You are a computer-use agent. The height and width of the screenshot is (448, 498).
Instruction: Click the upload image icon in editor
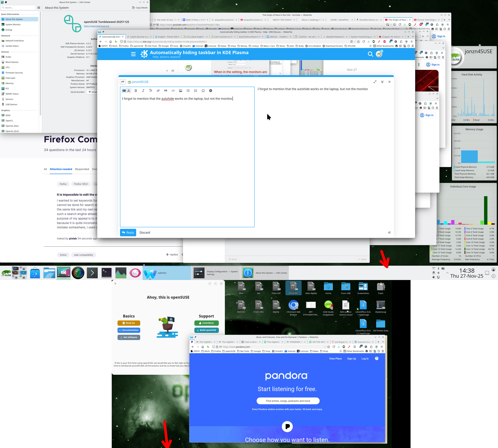(x=181, y=91)
